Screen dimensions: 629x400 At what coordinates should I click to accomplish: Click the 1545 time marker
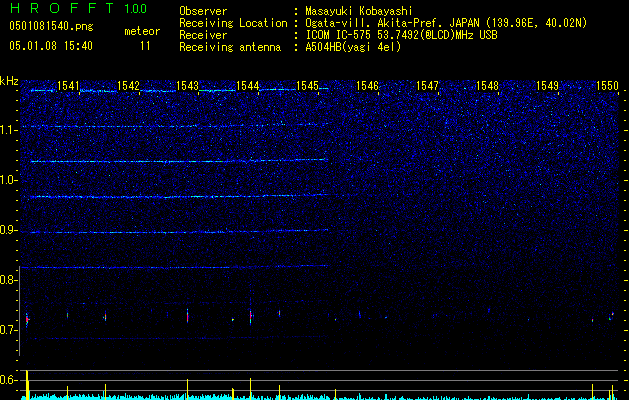(307, 86)
